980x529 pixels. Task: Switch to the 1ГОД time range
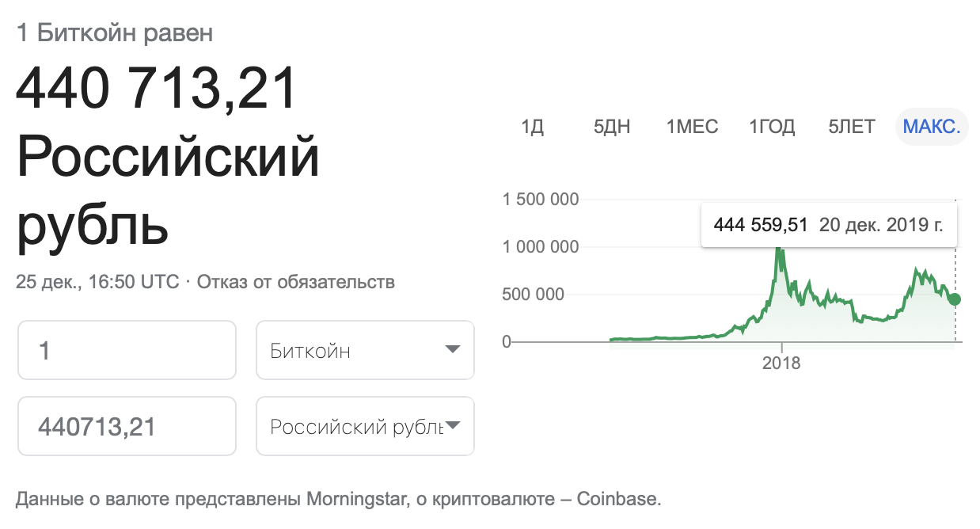(x=771, y=127)
